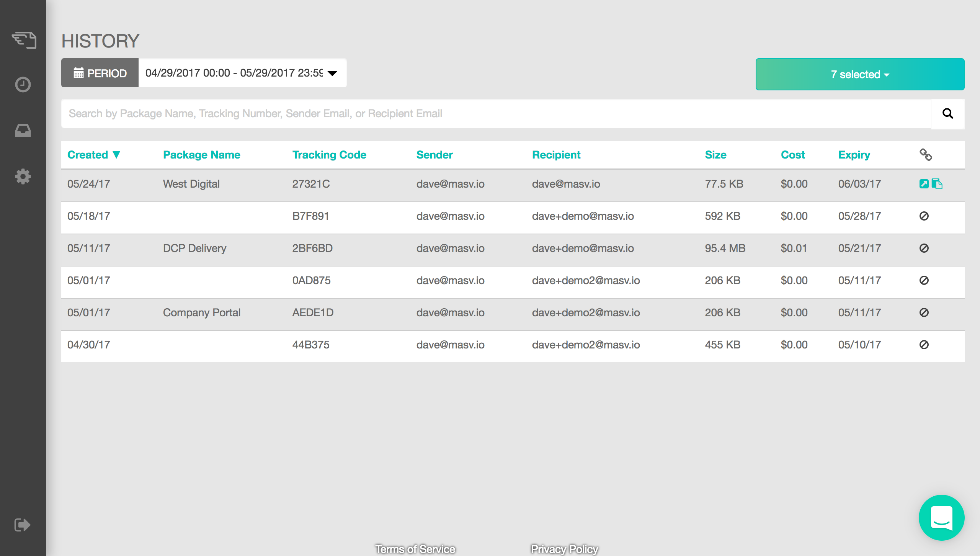Open the History clock sidebar icon
The height and width of the screenshot is (556, 980).
23,85
